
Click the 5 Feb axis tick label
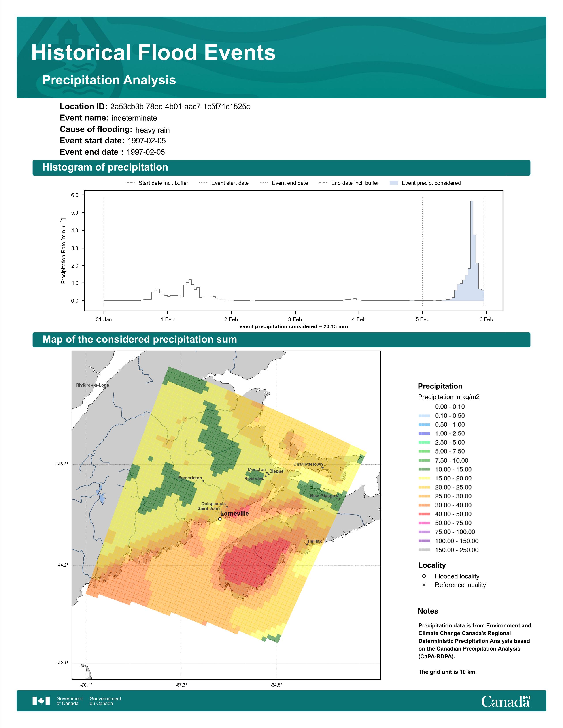click(x=423, y=319)
